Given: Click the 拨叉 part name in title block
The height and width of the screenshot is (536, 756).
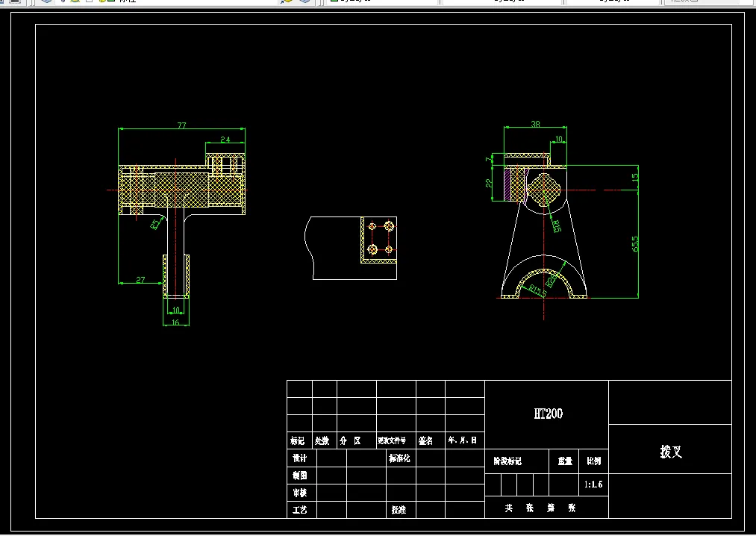Looking at the screenshot, I should click(x=671, y=452).
